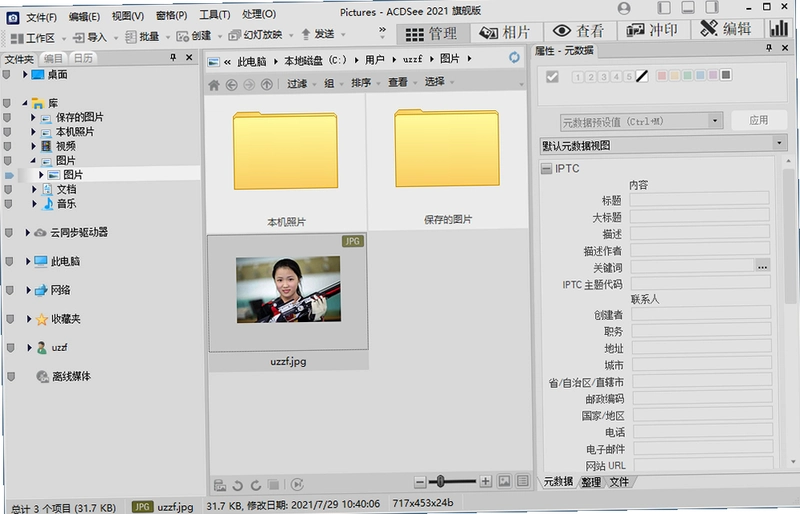800x514 pixels.
Task: Toggle easy-select marker for 网络
Action: (9, 290)
